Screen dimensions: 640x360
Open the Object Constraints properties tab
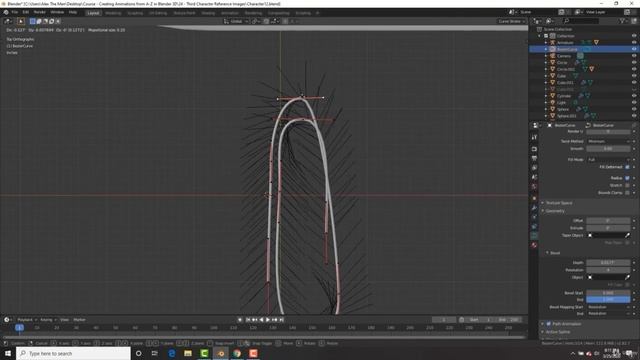point(534,227)
